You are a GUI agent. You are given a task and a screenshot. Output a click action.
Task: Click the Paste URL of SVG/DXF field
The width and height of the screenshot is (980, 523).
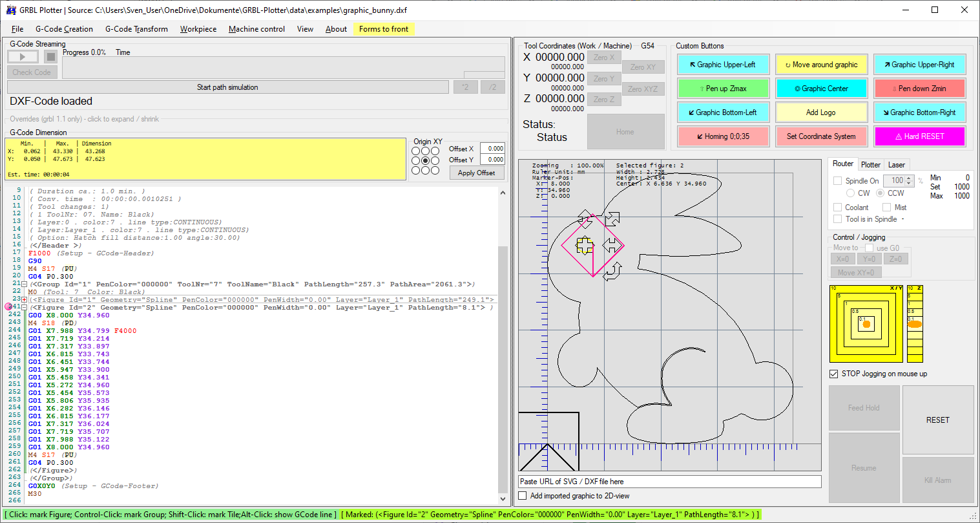(669, 482)
